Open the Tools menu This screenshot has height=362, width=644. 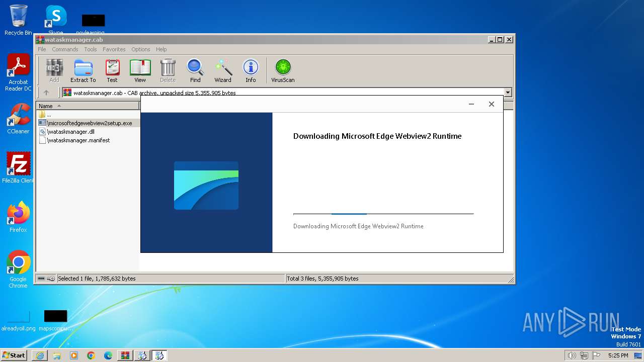91,49
